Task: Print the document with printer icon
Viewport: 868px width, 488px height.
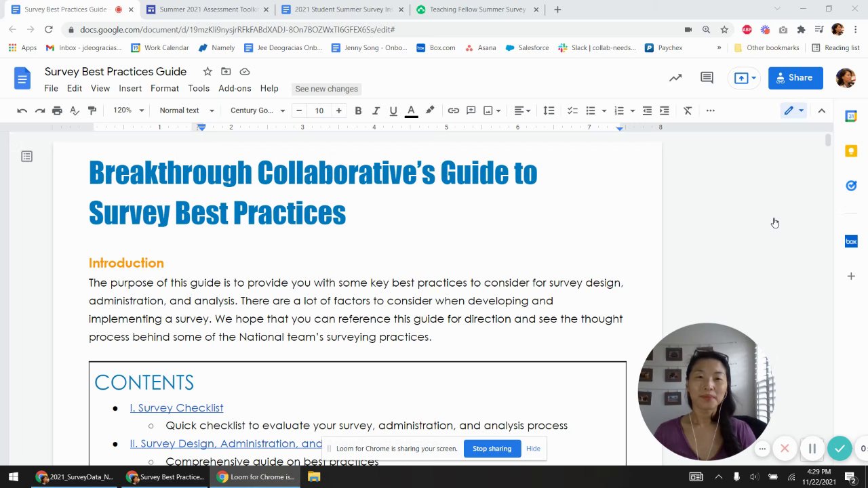Action: [57, 110]
